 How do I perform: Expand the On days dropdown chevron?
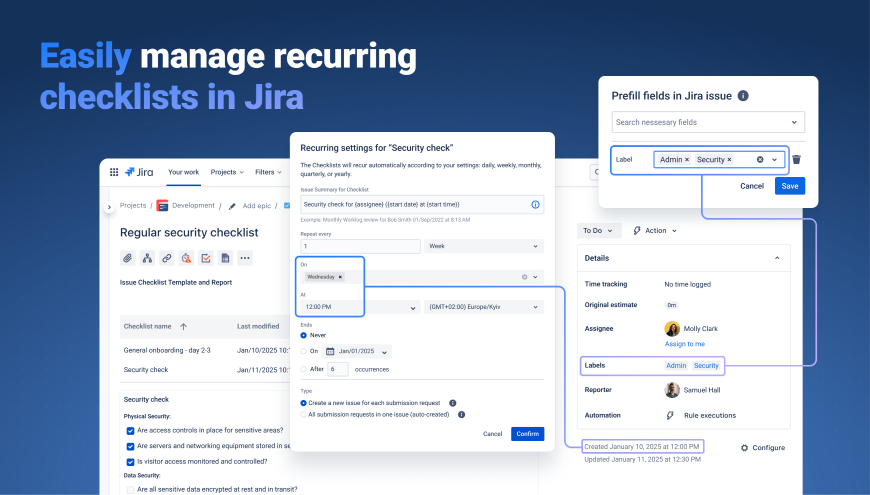pyautogui.click(x=535, y=277)
